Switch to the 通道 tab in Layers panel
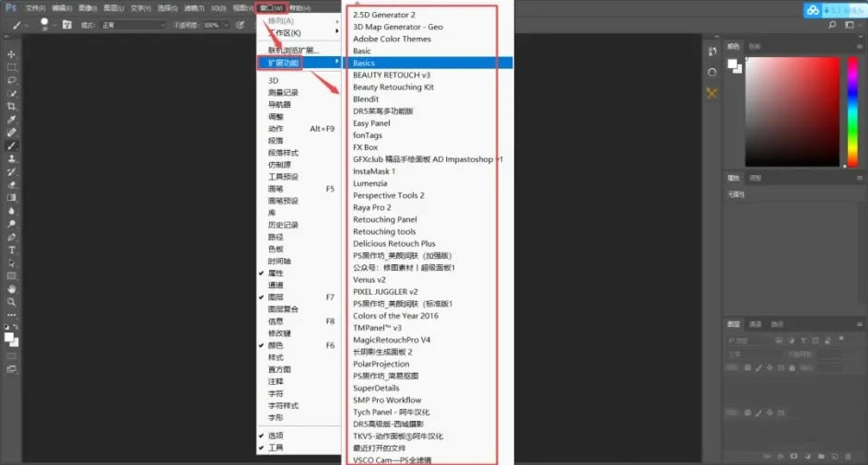The image size is (868, 465). click(755, 324)
